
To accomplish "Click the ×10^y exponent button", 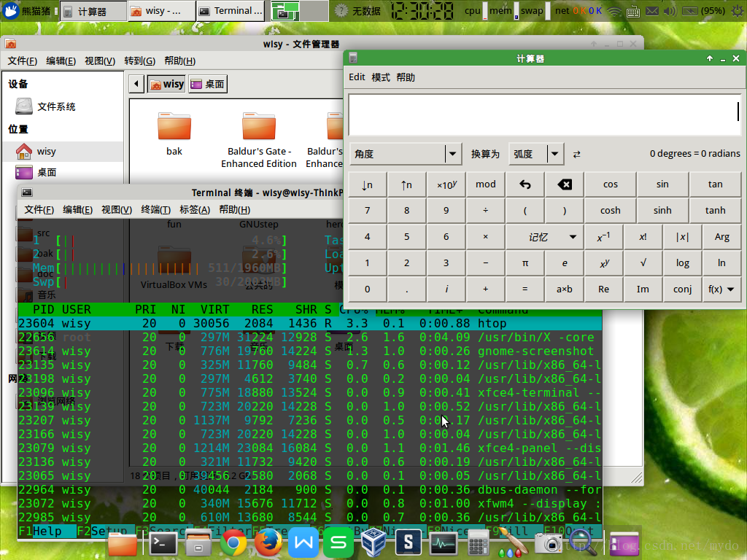I will (446, 184).
